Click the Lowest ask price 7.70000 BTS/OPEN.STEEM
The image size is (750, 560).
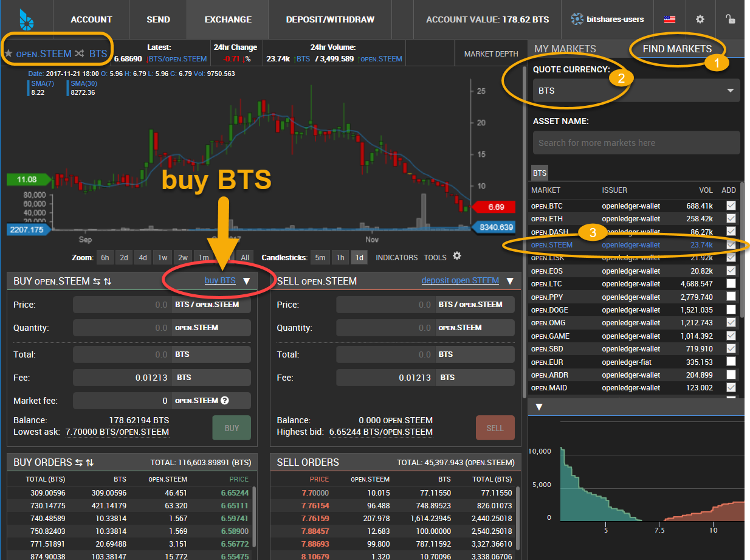tap(117, 432)
